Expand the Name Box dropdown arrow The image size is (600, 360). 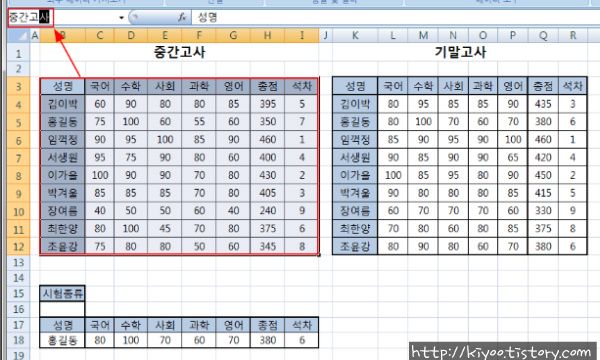pos(121,18)
